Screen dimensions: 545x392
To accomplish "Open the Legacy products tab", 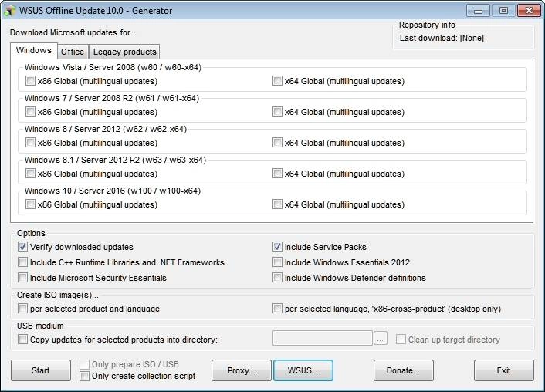I will [x=124, y=52].
